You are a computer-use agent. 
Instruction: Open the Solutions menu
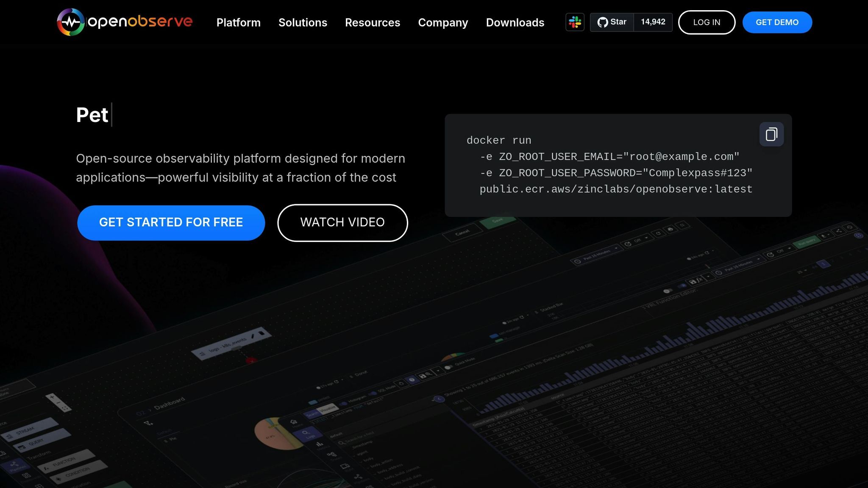(303, 22)
